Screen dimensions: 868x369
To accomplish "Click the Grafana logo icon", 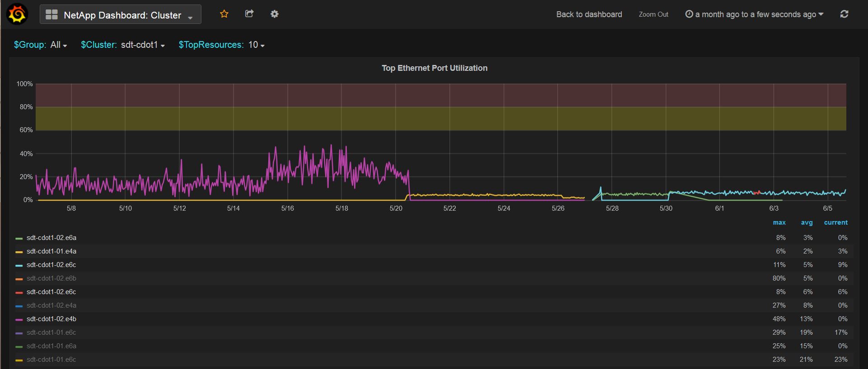I will 17,14.
